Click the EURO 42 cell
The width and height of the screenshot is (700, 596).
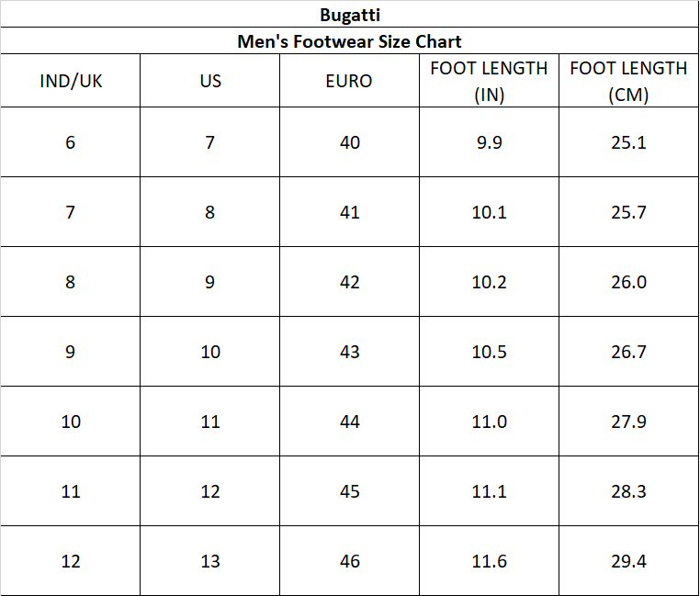coord(349,282)
